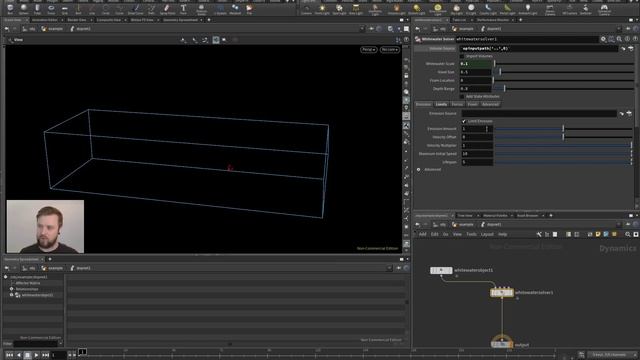The width and height of the screenshot is (640, 360).
Task: Open the Forces parameter tab
Action: [x=457, y=104]
